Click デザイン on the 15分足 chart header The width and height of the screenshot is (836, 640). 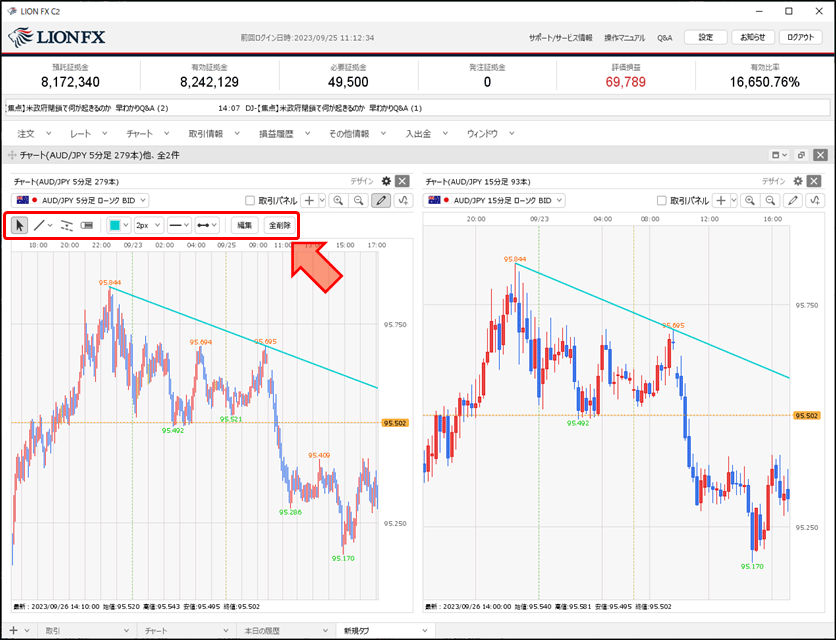coord(774,181)
